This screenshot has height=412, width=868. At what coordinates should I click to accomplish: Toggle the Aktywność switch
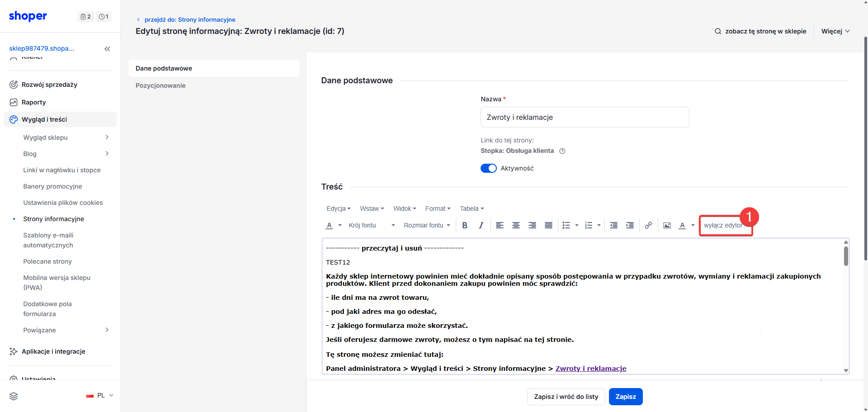click(489, 168)
